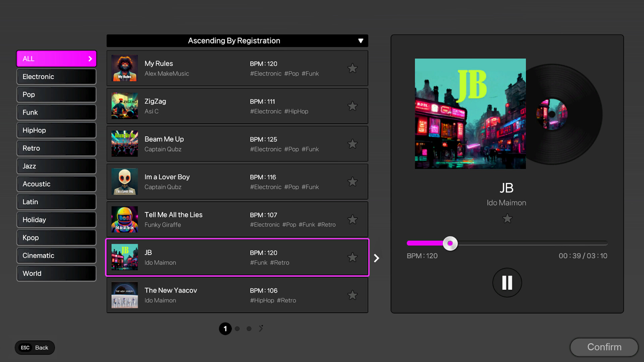Click the Im a Lover Boy album thumbnail
Image resolution: width=644 pixels, height=362 pixels.
click(124, 182)
